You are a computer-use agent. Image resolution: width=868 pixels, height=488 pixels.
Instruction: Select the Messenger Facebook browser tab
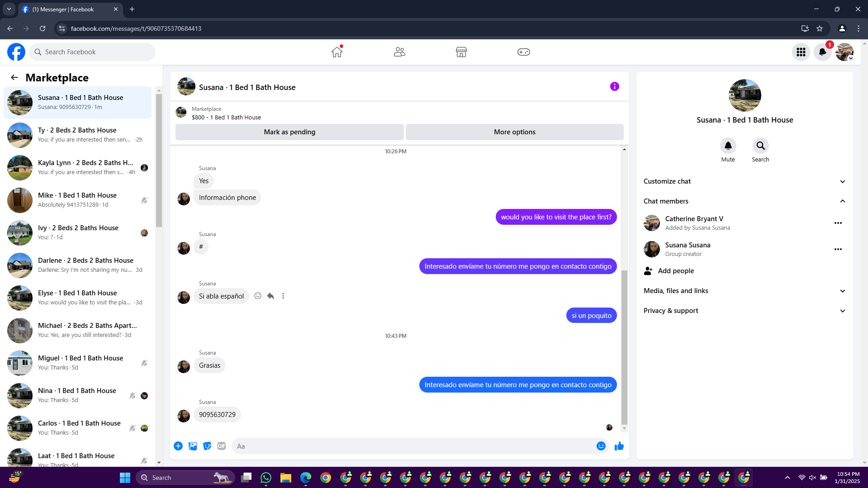coord(70,9)
